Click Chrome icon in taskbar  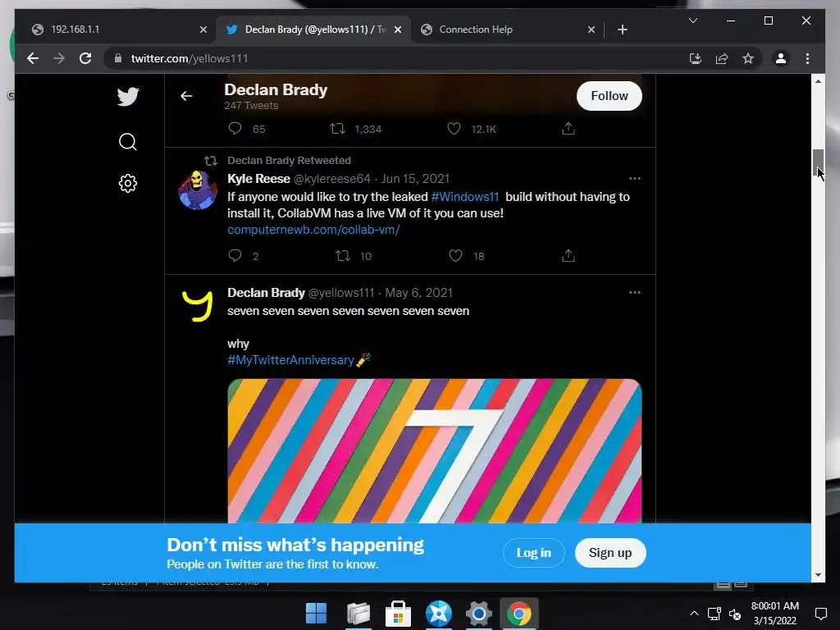(x=518, y=613)
